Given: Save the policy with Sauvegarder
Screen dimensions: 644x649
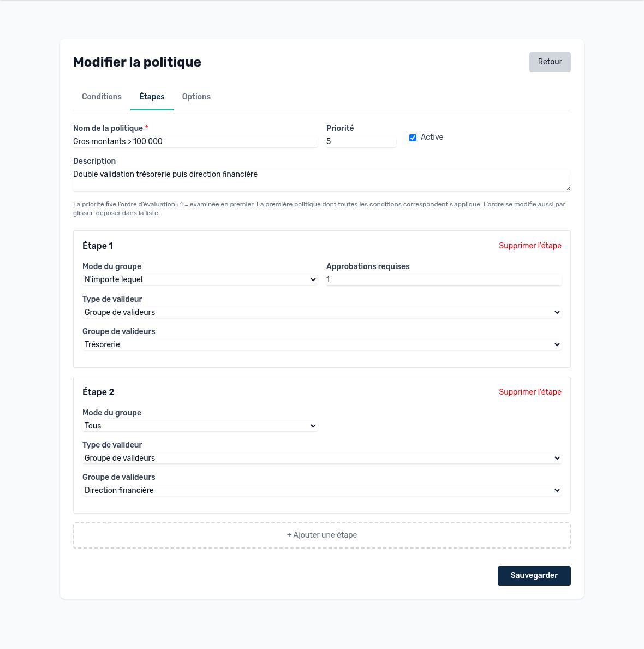Looking at the screenshot, I should point(534,576).
